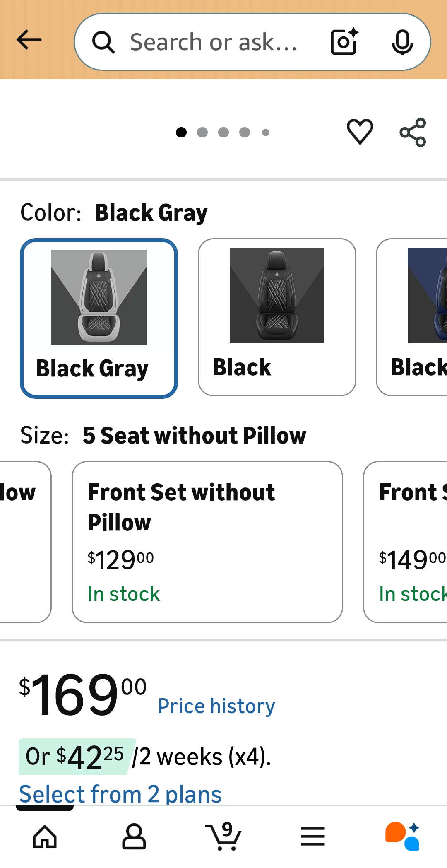The image size is (447, 868).
Task: Tap the Search or ask input field
Action: click(215, 42)
